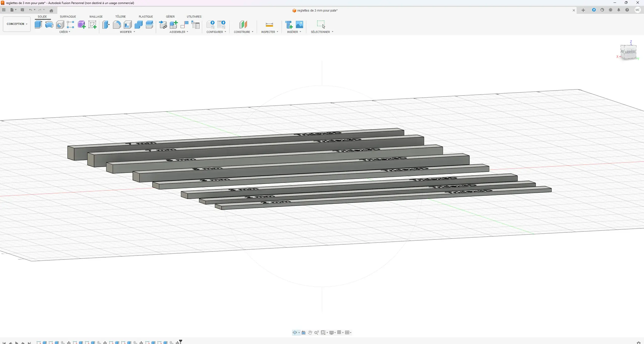Select the Orbit navigation tool
This screenshot has height=344, width=644.
tap(295, 332)
